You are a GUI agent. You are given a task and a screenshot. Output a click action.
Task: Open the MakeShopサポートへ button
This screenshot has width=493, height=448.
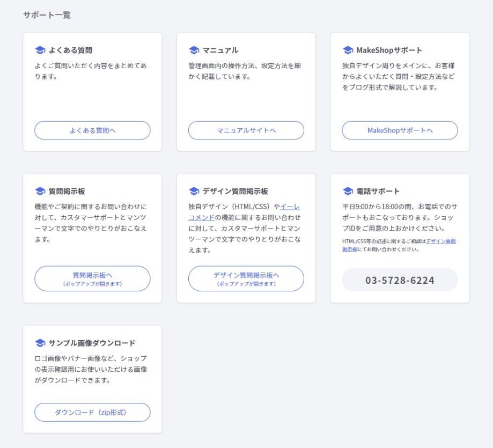[400, 130]
